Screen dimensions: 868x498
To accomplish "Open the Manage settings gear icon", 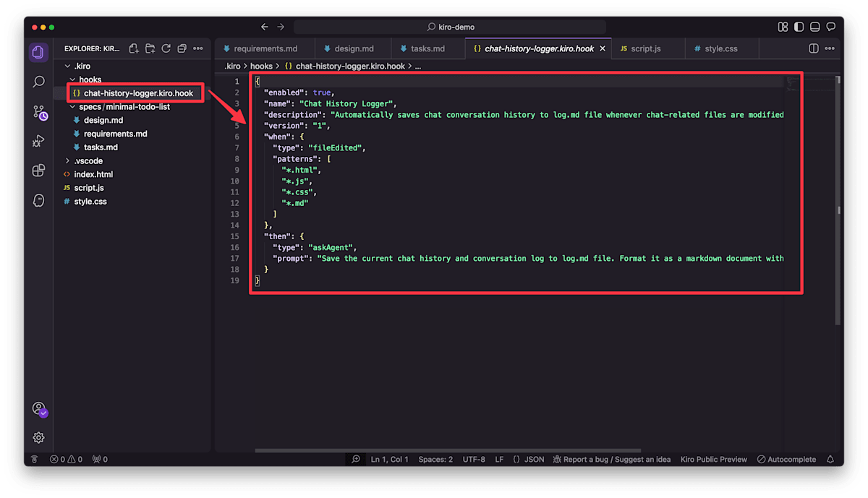I will coord(38,437).
